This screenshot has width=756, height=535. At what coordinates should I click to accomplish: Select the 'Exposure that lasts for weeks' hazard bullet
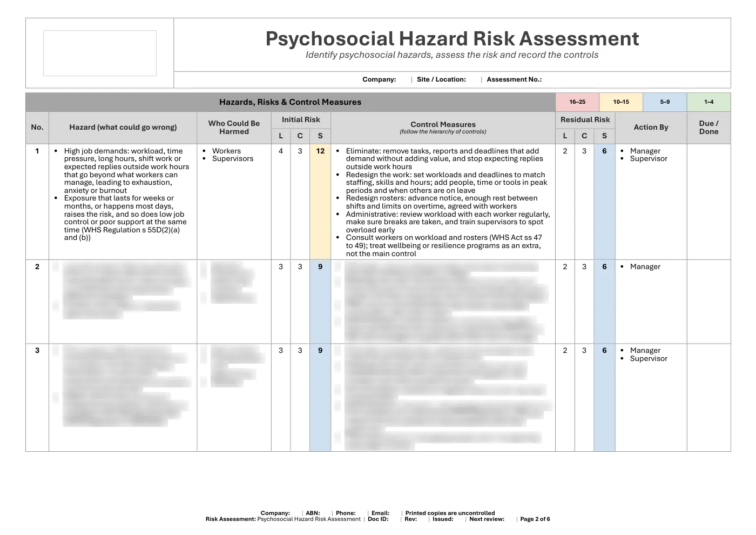125,218
